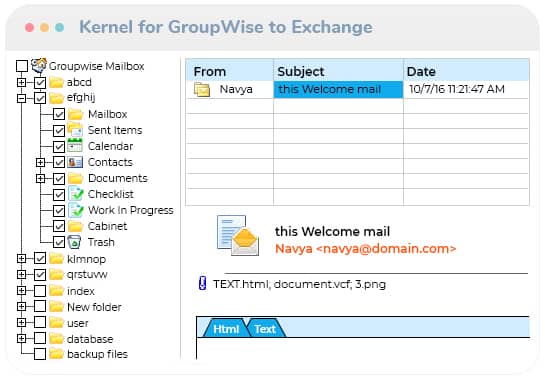Click the Groupwise Mailbox root icon
Image resolution: width=545 pixels, height=380 pixels.
pos(39,65)
